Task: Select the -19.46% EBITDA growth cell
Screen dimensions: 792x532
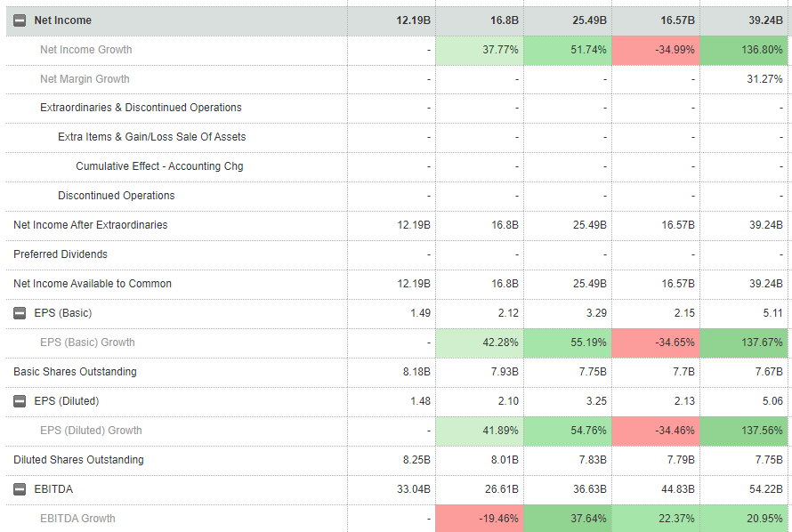Action: point(479,519)
